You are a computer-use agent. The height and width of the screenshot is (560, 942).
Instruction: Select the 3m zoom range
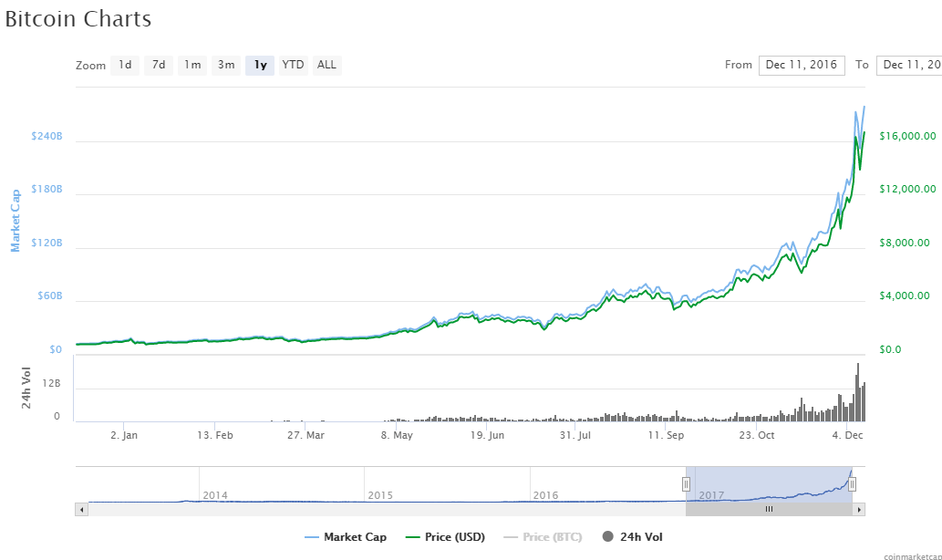[226, 65]
